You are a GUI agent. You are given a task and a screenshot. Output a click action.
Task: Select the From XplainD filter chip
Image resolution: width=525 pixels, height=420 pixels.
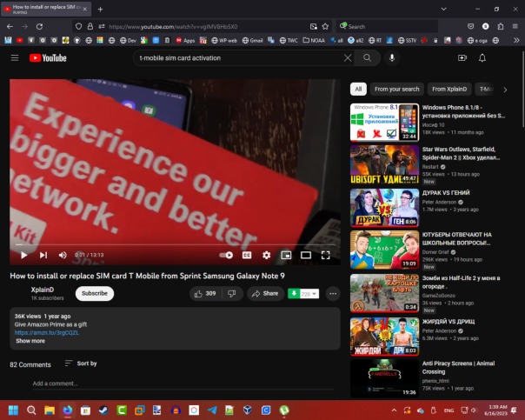point(450,89)
